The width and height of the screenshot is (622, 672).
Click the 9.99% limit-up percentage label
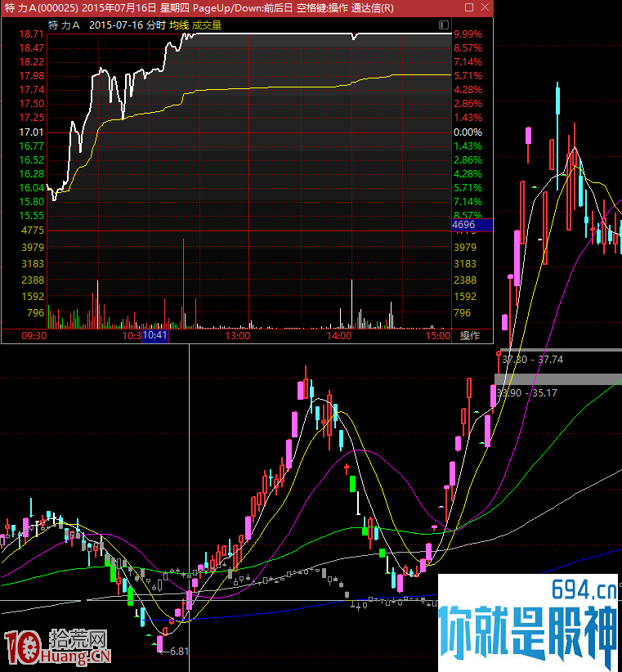[468, 34]
